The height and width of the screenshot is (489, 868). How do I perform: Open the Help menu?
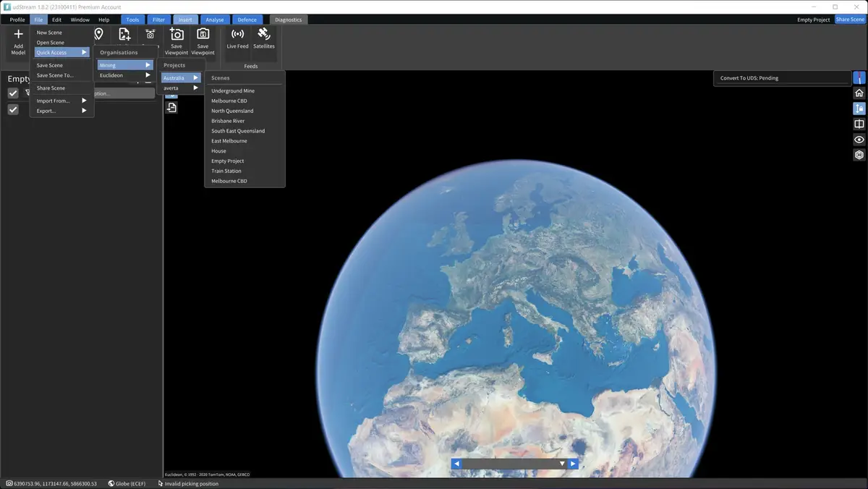pos(104,20)
